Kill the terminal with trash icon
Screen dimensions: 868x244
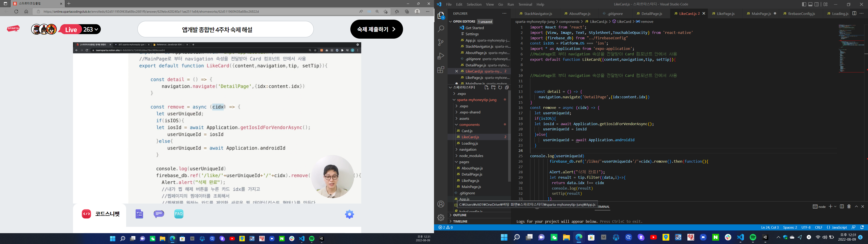click(849, 206)
